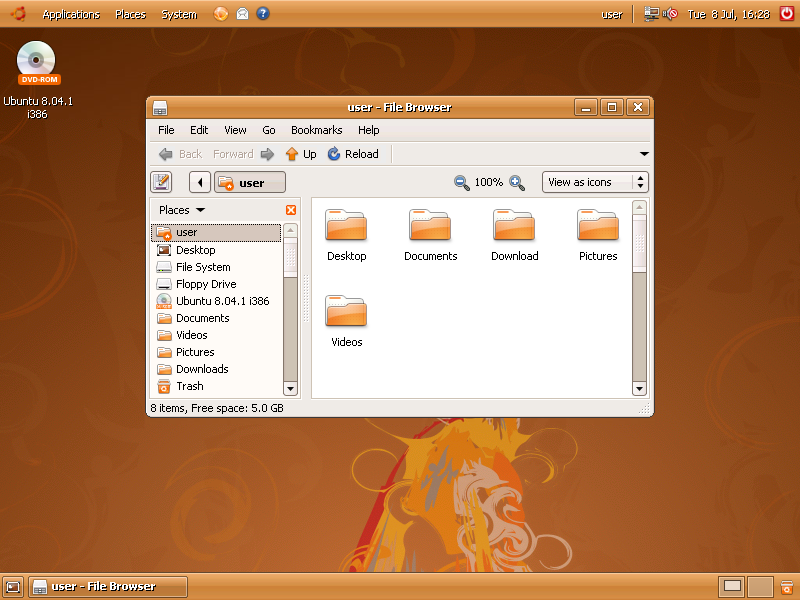Toggle text-based location bar edit icon
This screenshot has width=800, height=600.
(x=161, y=182)
